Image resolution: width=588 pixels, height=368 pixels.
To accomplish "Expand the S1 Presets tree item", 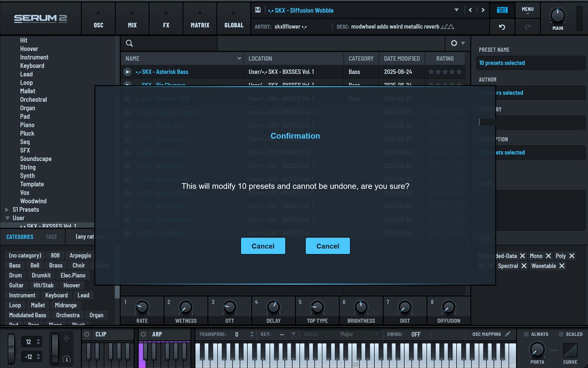I will tap(7, 209).
